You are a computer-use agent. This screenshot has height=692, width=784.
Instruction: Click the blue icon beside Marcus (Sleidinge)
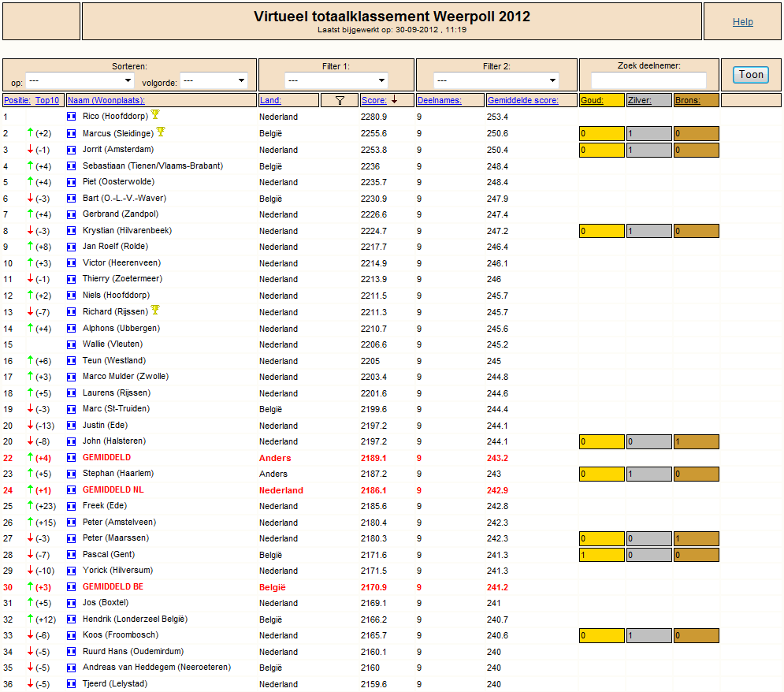coord(72,133)
